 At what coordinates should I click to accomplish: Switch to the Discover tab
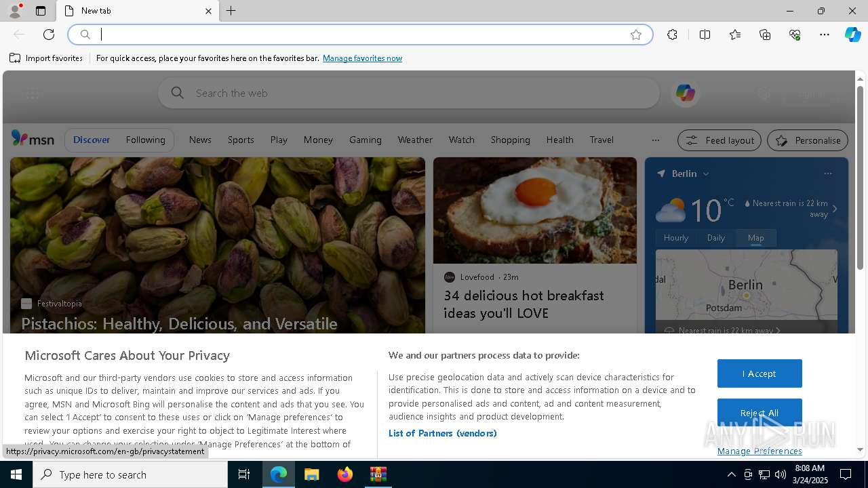point(92,140)
